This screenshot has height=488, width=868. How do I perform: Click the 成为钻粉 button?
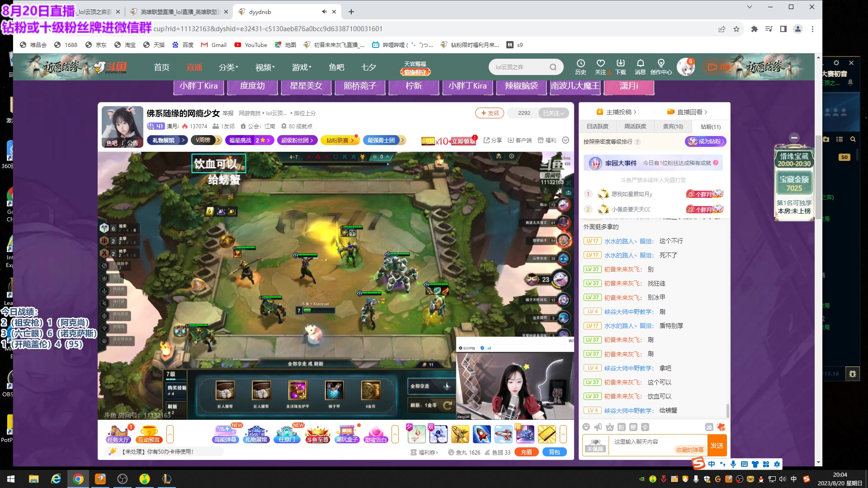(706, 141)
